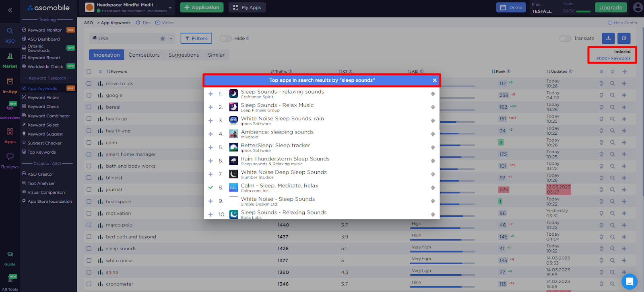644x292 pixels.
Task: Switch to the Suggestions tab
Action: point(184,55)
